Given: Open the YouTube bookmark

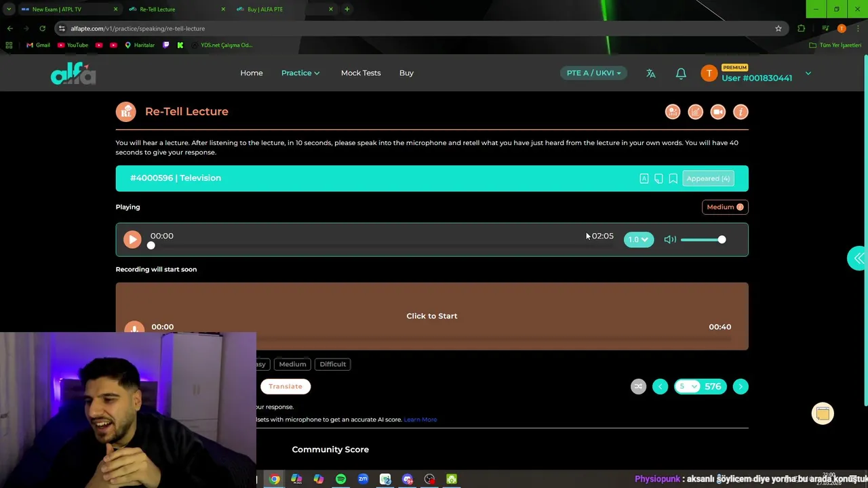Looking at the screenshot, I should (x=73, y=45).
